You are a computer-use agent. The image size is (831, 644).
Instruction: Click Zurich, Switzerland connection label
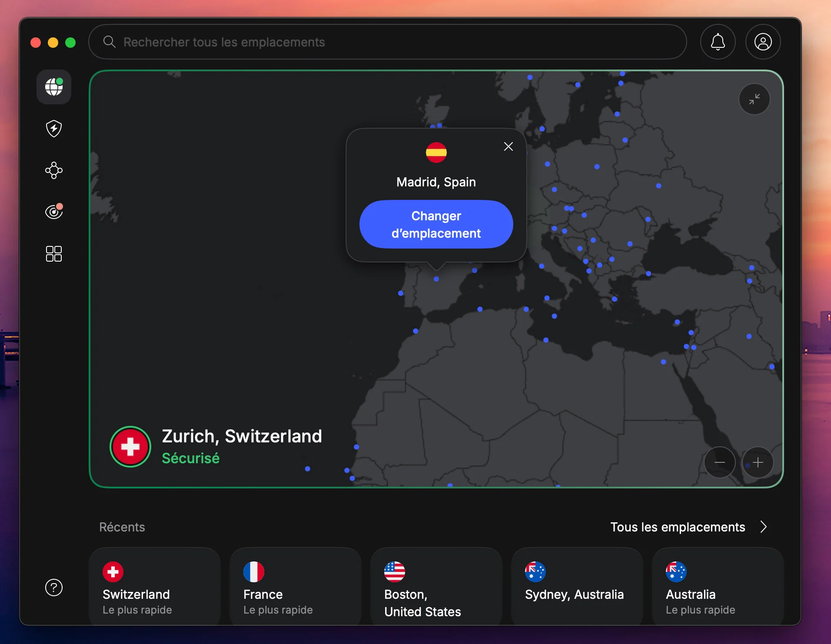click(242, 436)
